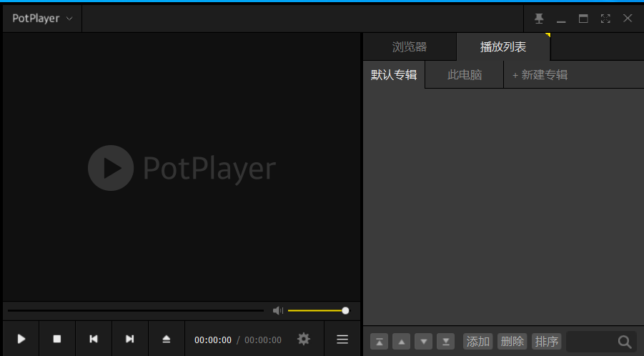The width and height of the screenshot is (644, 356).
Task: Move the selected playlist item up
Action: point(401,341)
